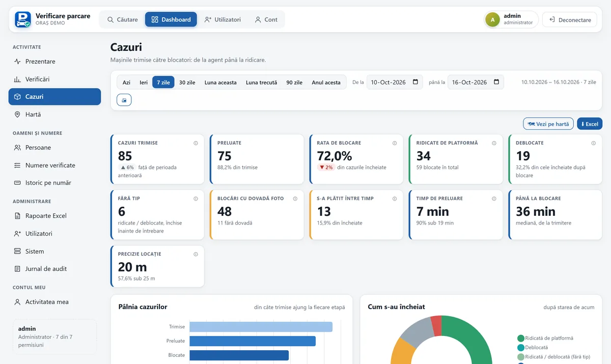
Task: Open Activitatea mea in the sidebar
Action: click(54, 302)
